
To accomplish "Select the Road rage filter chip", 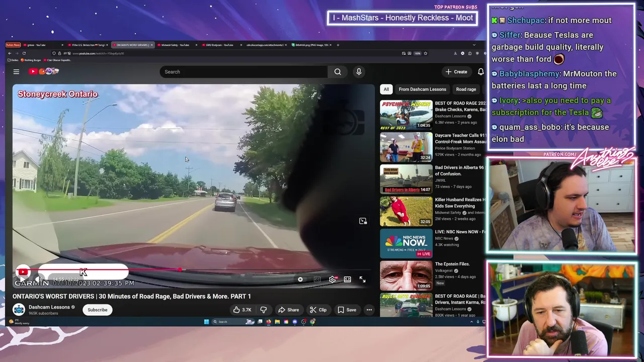I will pyautogui.click(x=466, y=89).
